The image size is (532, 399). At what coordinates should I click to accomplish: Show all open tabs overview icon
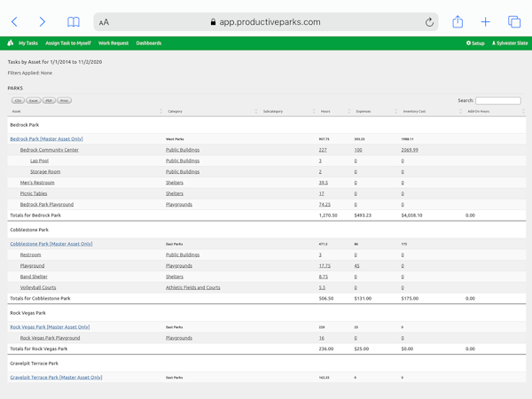(x=514, y=22)
